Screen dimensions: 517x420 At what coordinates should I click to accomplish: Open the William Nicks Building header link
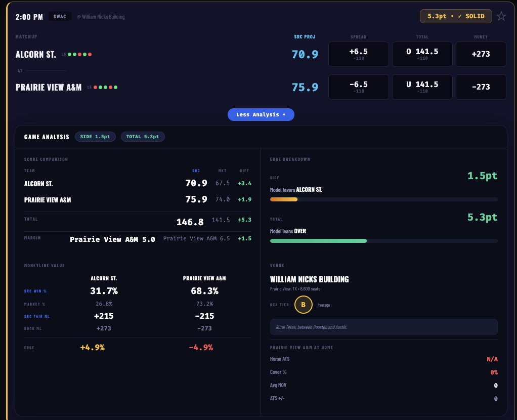(x=101, y=17)
